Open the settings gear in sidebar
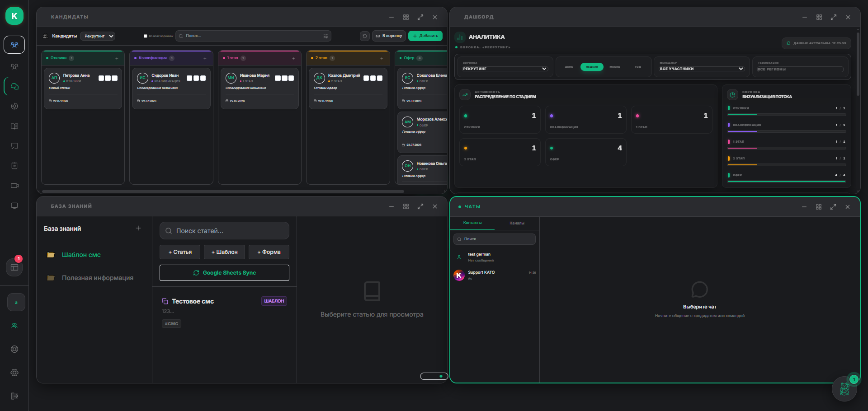The image size is (868, 411). coord(14,373)
